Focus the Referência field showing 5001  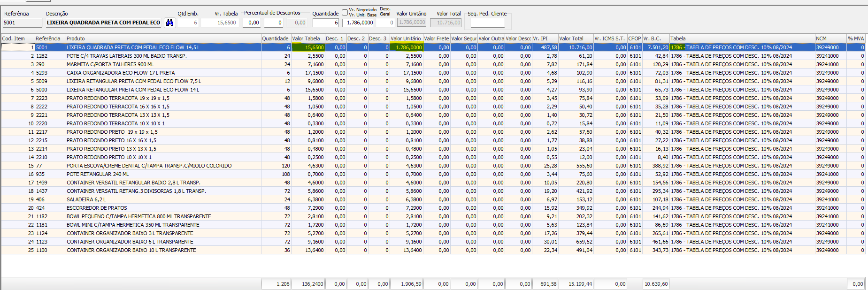click(x=22, y=23)
